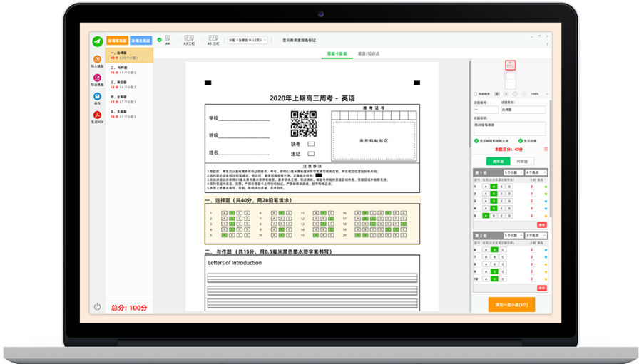Screen dimensions: 644x364
Task: Switch to the 判断题 tab
Action: click(x=522, y=162)
